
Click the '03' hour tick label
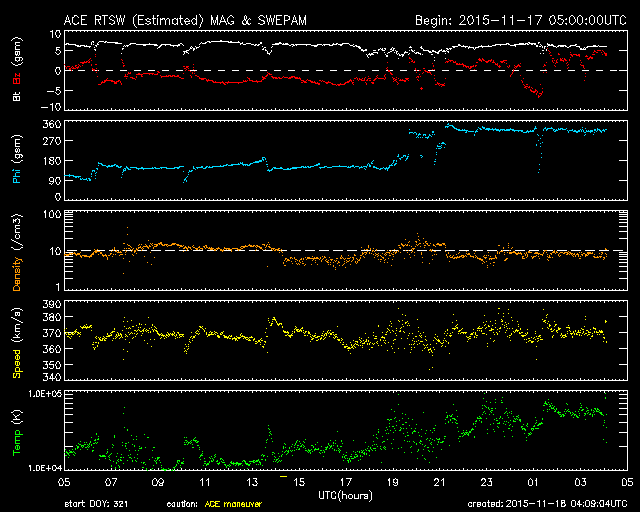[x=580, y=482]
